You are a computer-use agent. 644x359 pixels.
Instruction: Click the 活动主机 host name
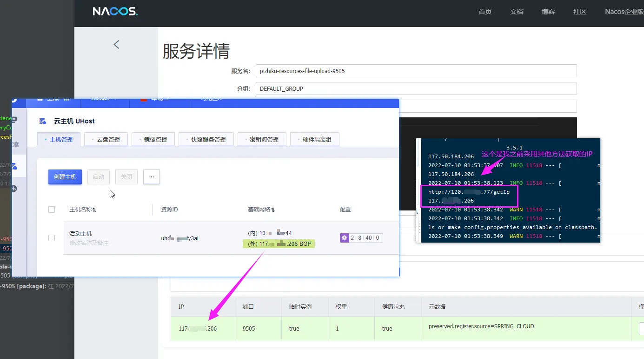tap(80, 234)
